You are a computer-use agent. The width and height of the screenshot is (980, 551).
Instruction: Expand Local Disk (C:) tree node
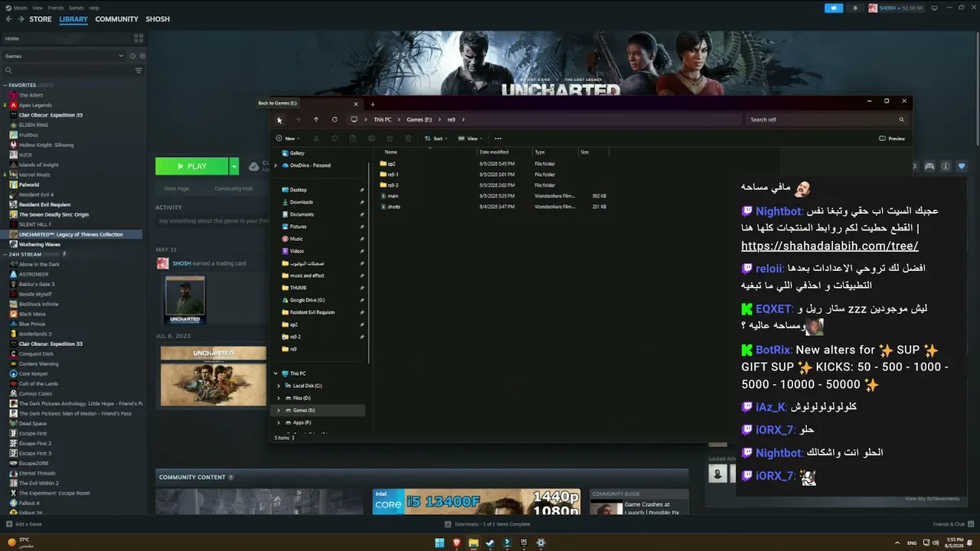coord(279,386)
